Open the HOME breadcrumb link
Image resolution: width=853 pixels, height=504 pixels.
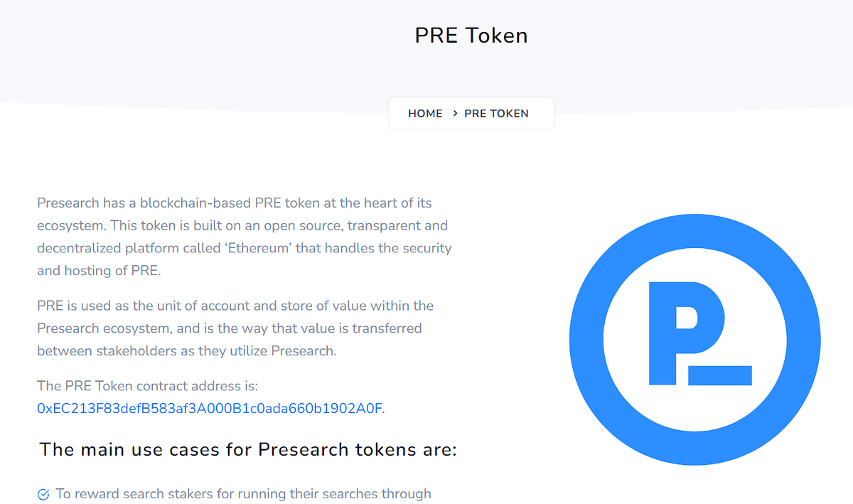[x=425, y=113]
